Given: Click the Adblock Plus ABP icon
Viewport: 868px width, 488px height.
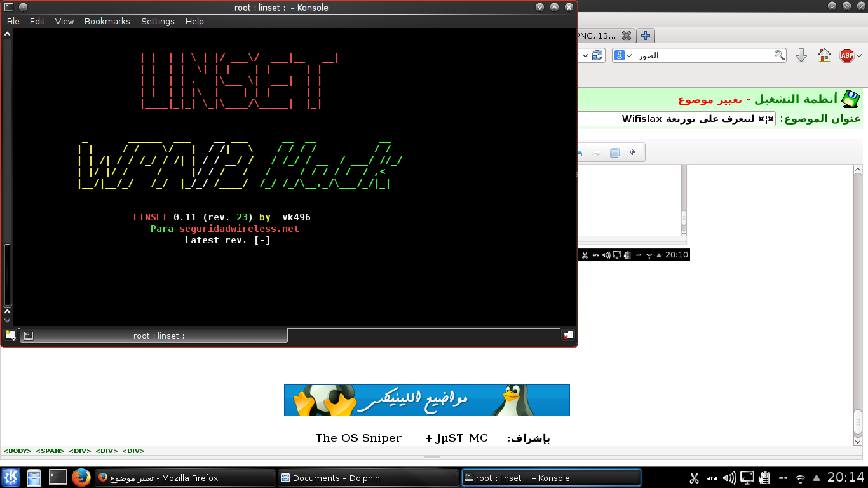Looking at the screenshot, I should [846, 55].
